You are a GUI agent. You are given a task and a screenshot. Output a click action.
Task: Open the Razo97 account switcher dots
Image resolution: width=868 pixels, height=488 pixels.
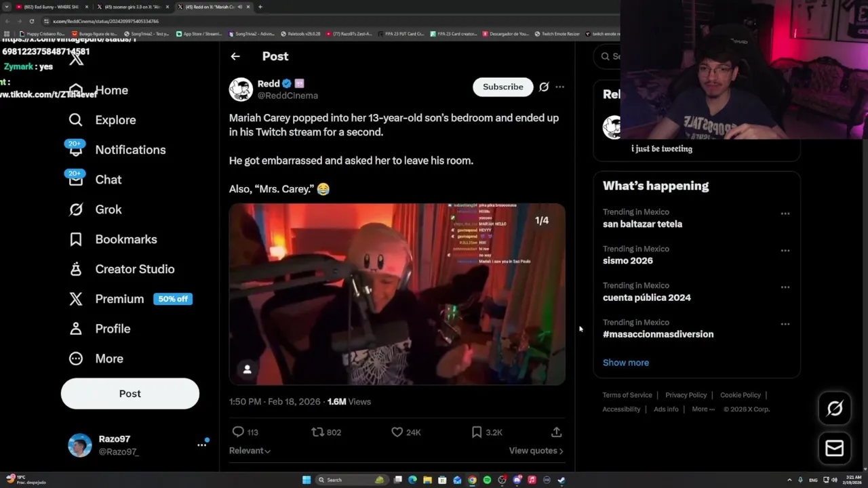click(x=201, y=445)
